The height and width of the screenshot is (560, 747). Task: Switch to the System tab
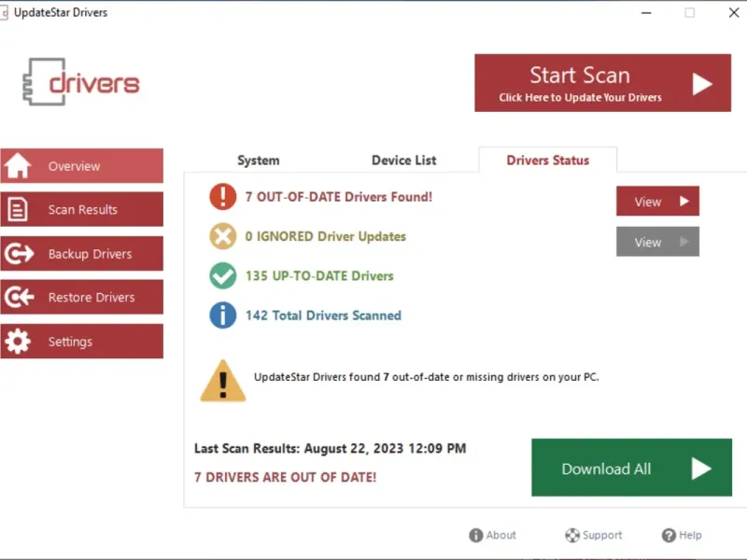point(259,161)
